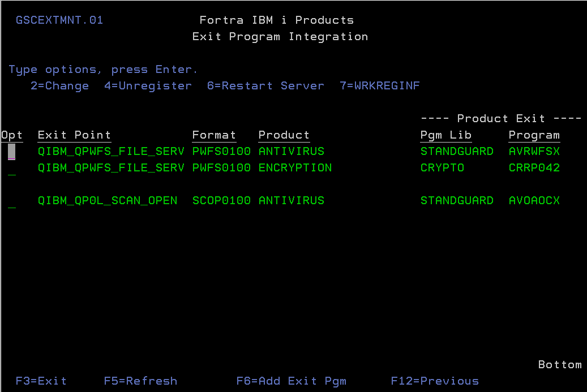Click the Pgm Lib column header

445,135
